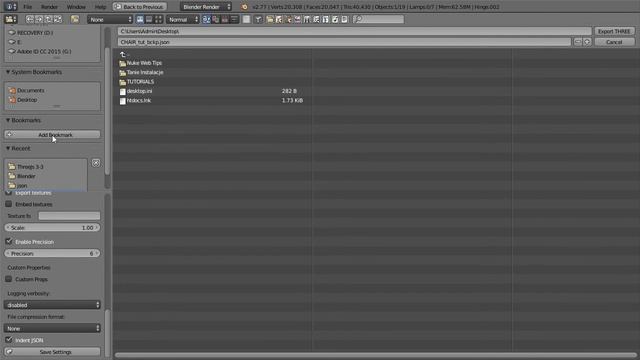Click the filter search field
The height and width of the screenshot is (360, 640).
[x=378, y=19]
